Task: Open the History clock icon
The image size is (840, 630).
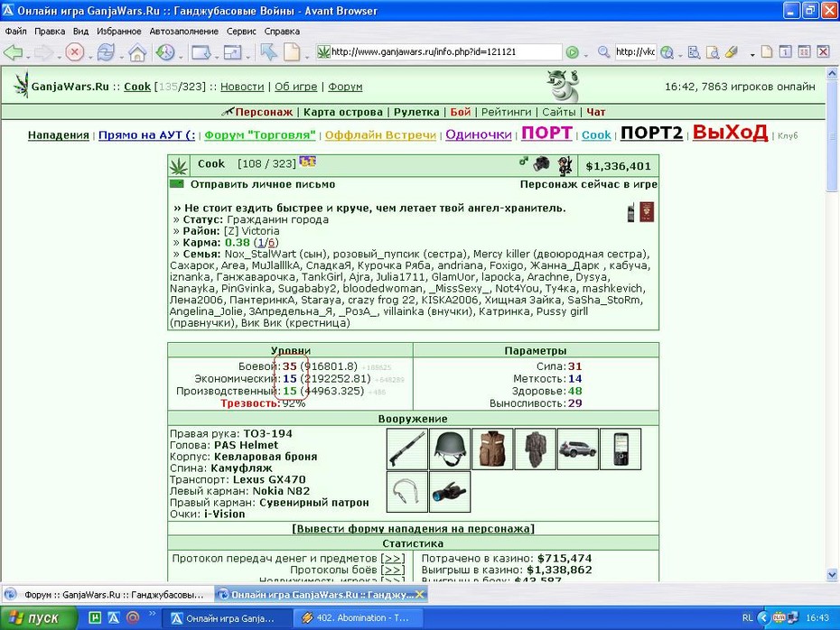Action: coord(165,52)
